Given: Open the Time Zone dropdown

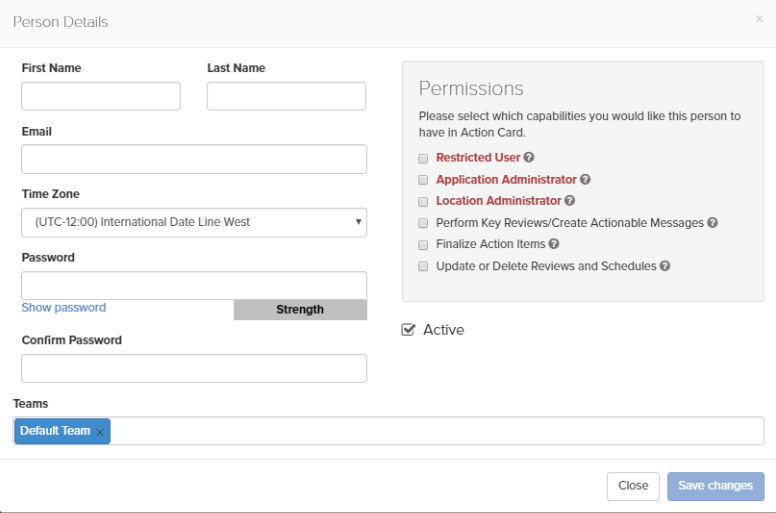Looking at the screenshot, I should point(194,222).
